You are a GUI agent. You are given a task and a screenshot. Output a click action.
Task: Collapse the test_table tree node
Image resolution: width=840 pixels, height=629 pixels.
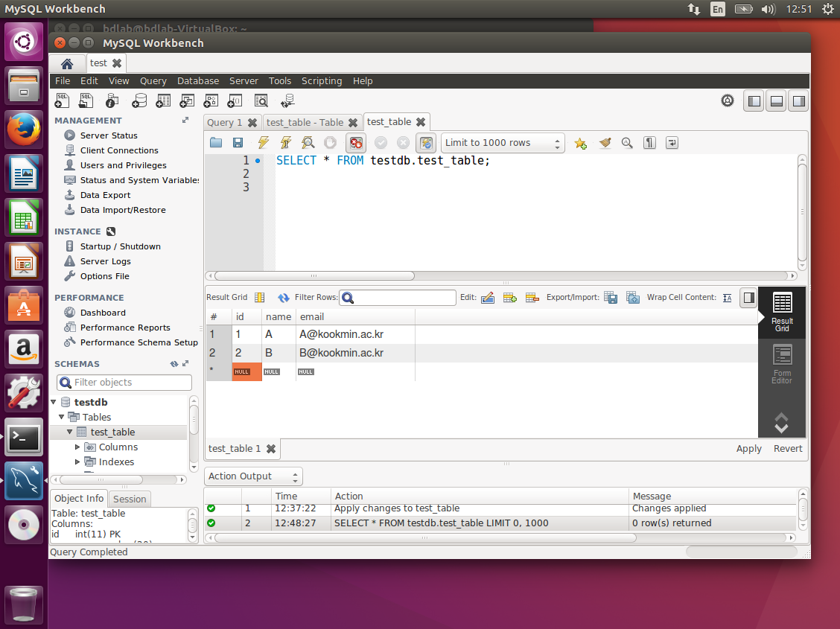coord(70,432)
